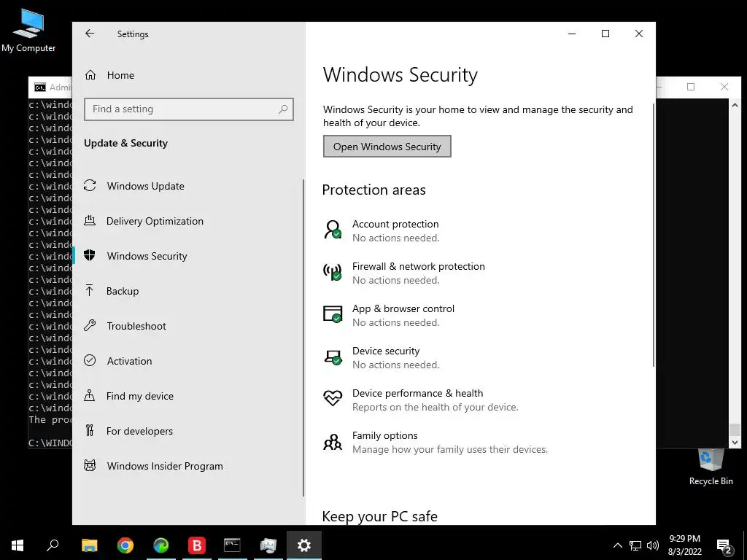Click the Delivery Optimization icon
Image resolution: width=747 pixels, height=560 pixels.
[x=90, y=220]
